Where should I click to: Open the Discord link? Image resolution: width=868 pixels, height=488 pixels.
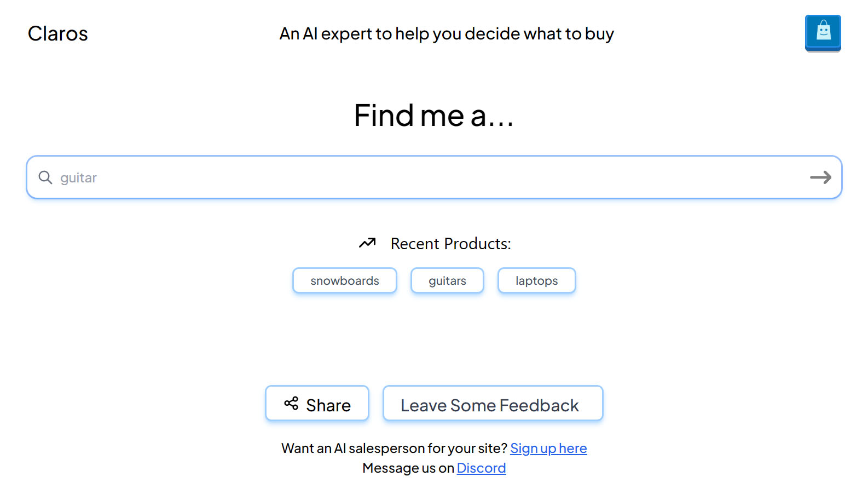481,468
